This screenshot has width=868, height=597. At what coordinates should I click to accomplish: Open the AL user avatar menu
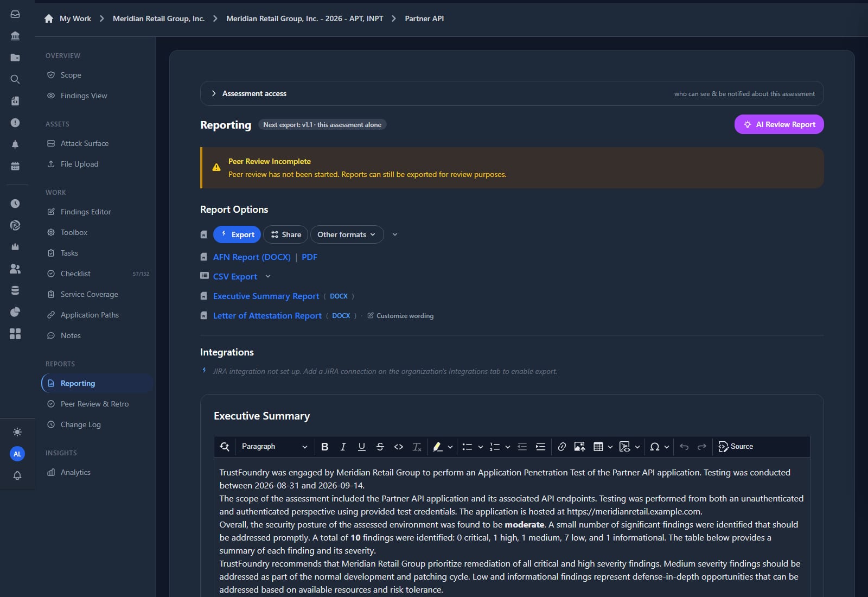click(x=17, y=454)
